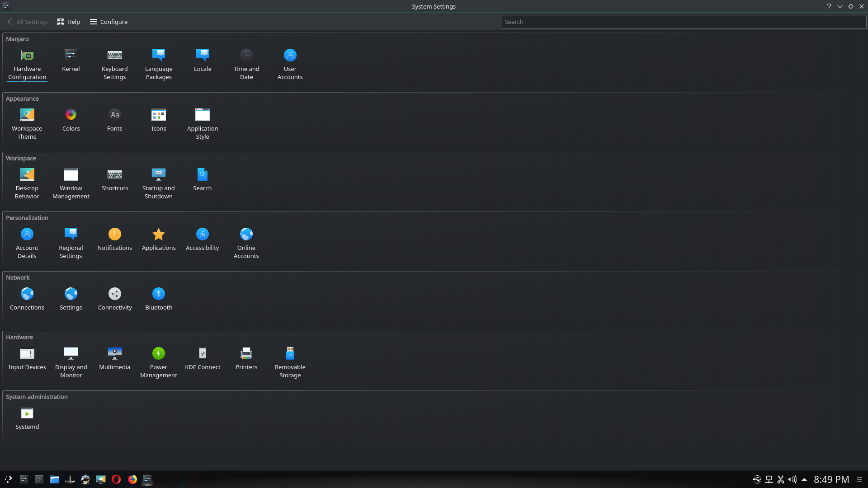
Task: Open the Notifications settings
Action: (x=115, y=239)
